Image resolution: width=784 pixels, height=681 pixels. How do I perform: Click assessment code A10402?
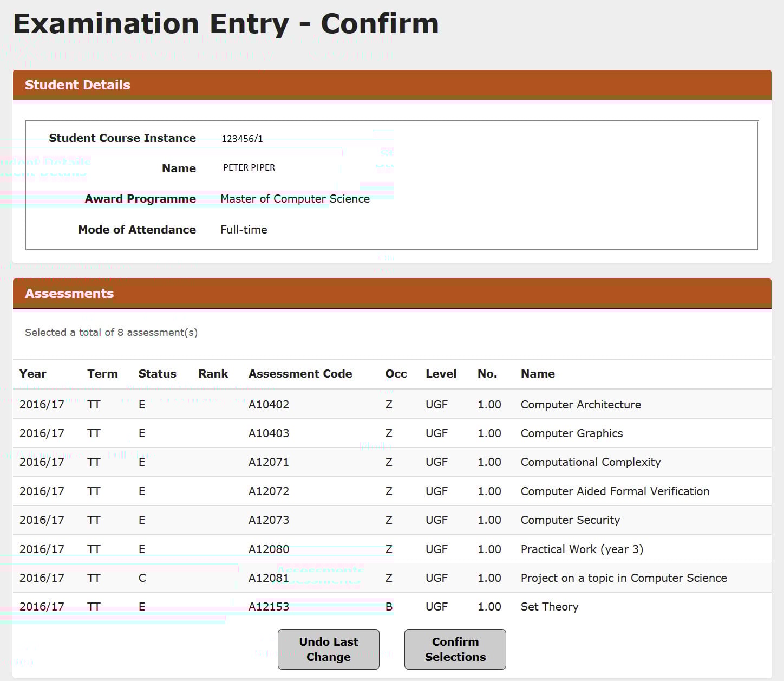[269, 405]
